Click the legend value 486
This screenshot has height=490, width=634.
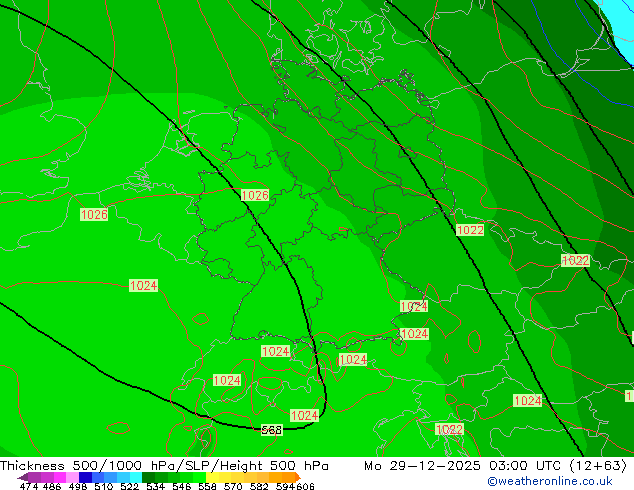[52, 486]
